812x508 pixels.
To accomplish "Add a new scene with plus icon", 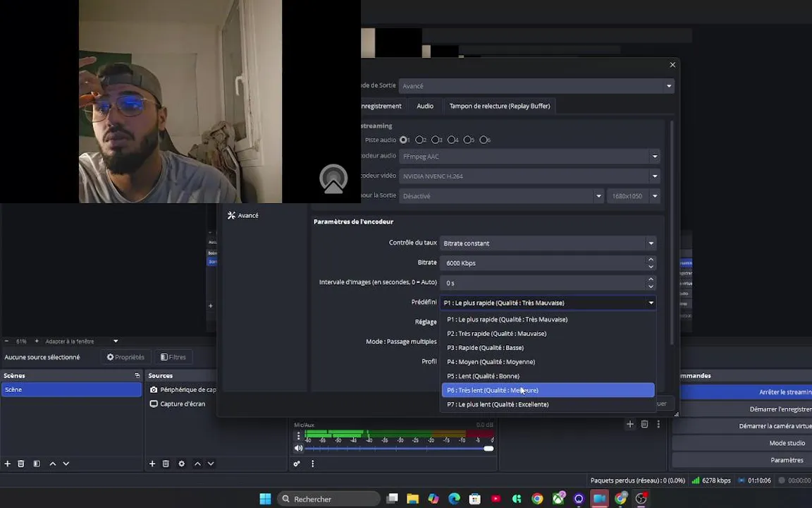I will pyautogui.click(x=7, y=464).
